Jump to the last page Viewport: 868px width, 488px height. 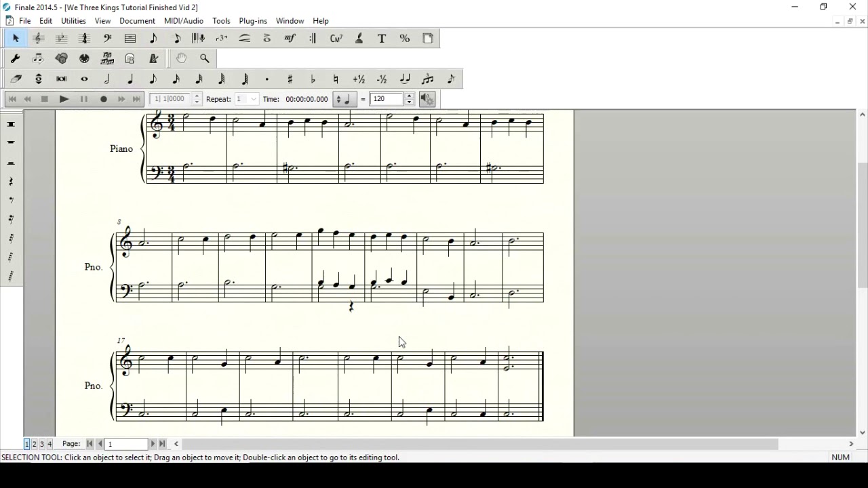coord(163,444)
